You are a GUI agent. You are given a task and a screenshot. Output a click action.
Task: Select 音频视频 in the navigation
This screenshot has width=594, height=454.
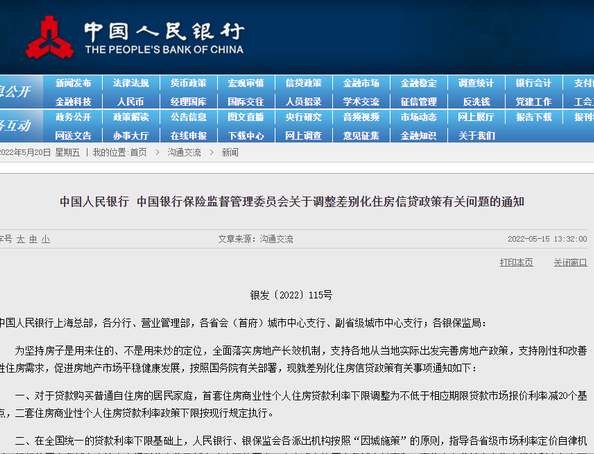pyautogui.click(x=361, y=117)
